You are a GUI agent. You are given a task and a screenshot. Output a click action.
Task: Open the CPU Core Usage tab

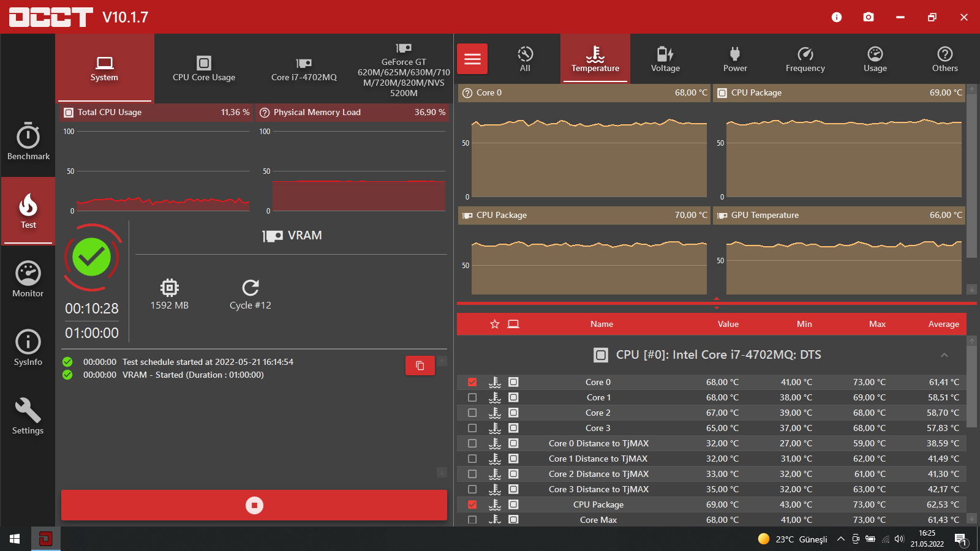tap(204, 68)
